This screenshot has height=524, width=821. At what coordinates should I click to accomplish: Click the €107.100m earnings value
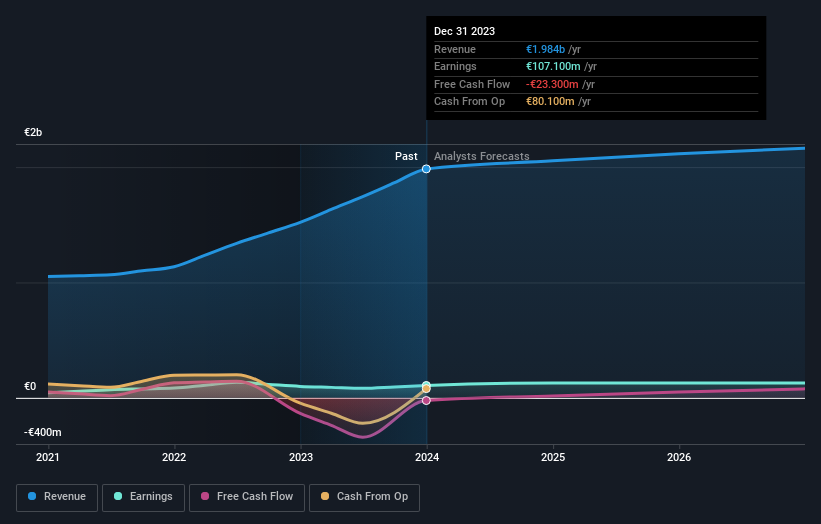[553, 66]
